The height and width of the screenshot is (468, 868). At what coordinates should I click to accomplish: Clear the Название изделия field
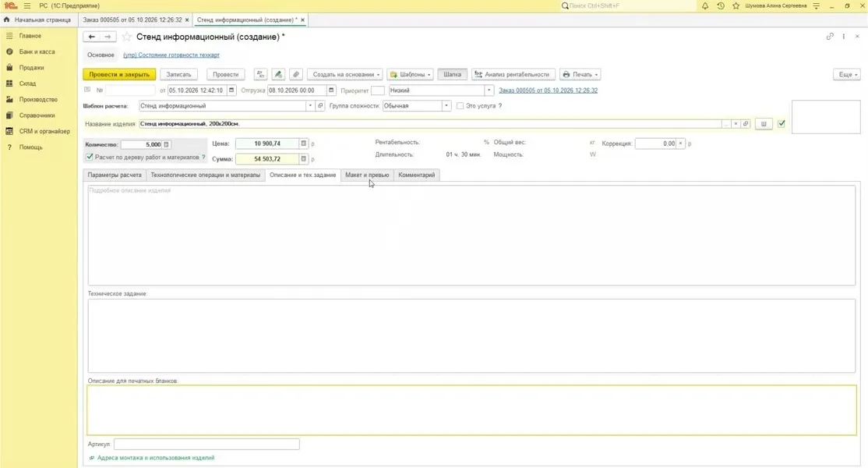pos(736,124)
